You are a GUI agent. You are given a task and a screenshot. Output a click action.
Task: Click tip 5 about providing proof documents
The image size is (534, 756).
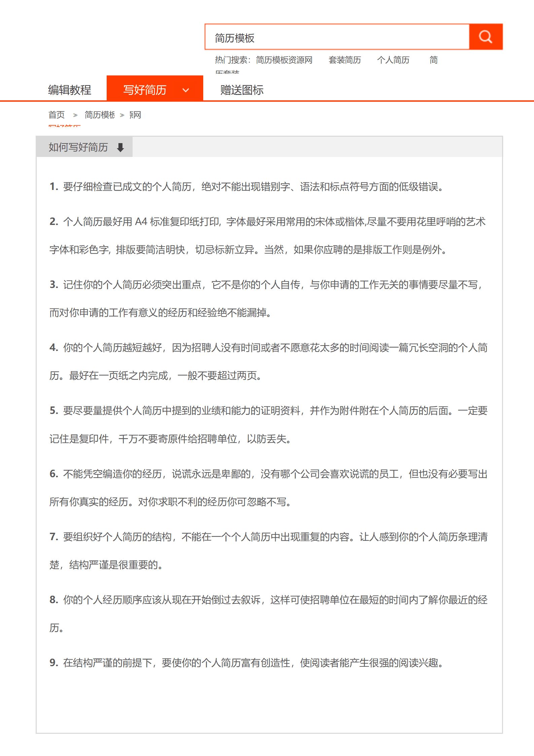(269, 425)
